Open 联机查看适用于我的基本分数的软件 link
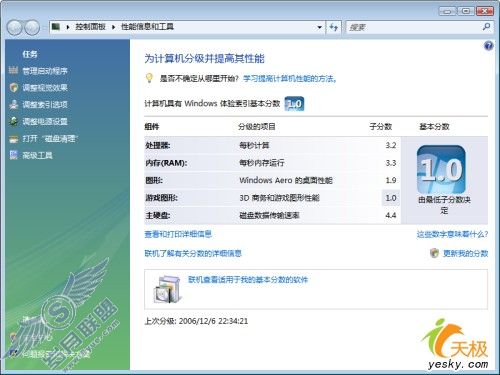 coord(248,279)
